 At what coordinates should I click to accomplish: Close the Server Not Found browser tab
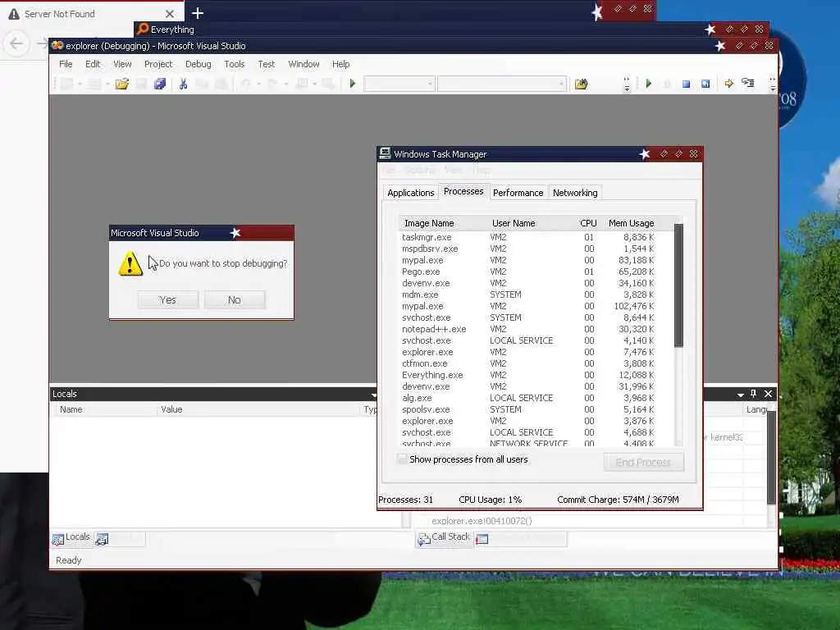[x=169, y=14]
